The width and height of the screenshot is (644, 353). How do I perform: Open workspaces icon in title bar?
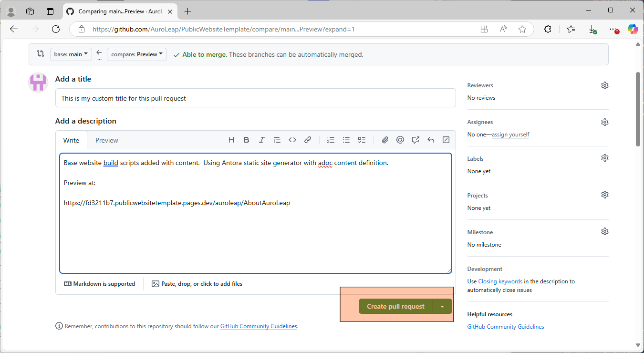30,11
